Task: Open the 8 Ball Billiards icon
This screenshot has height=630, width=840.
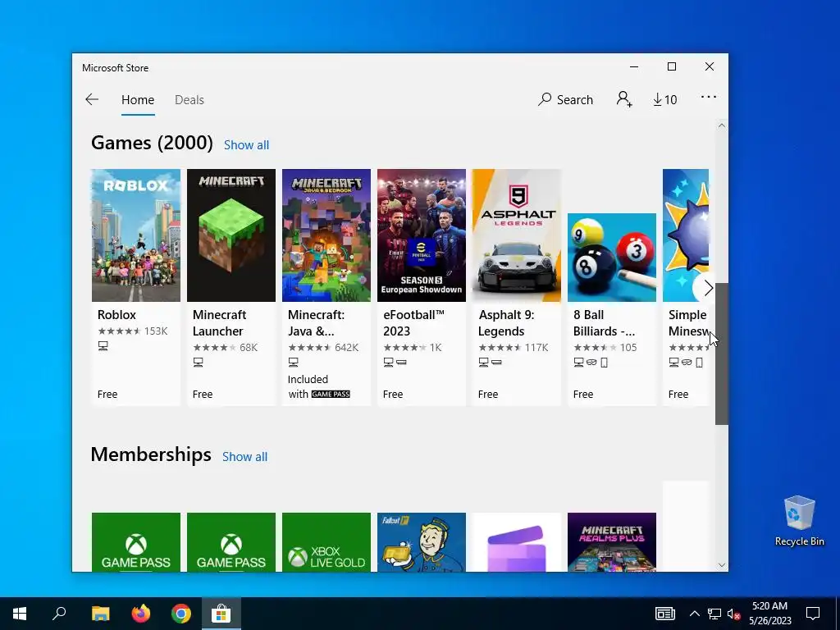Action: click(x=612, y=257)
